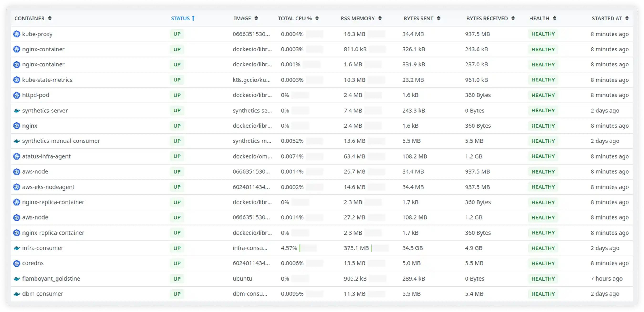Click the CPU usage bar for infra-consumer
Image resolution: width=644 pixels, height=312 pixels.
click(308, 248)
